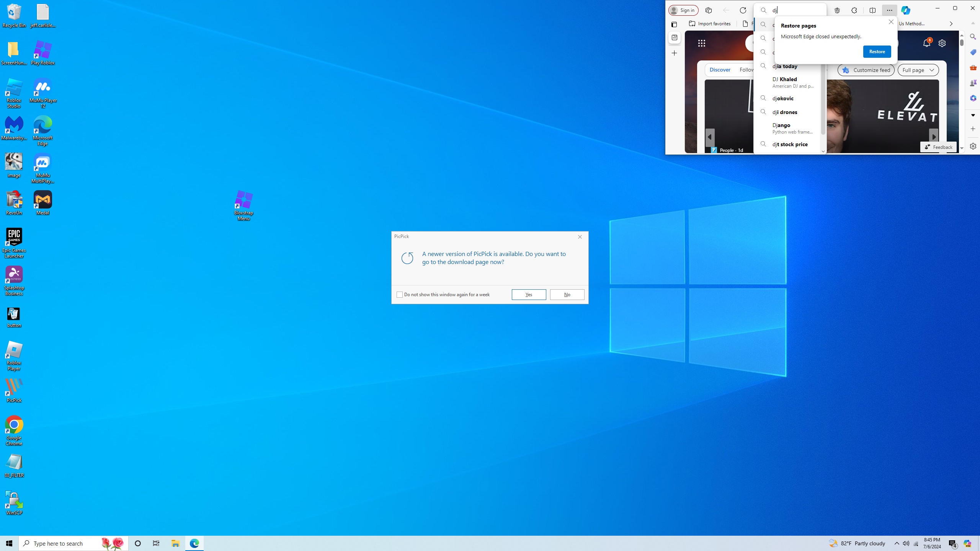The width and height of the screenshot is (980, 551).
Task: Show hidden system tray icons
Action: (x=897, y=543)
